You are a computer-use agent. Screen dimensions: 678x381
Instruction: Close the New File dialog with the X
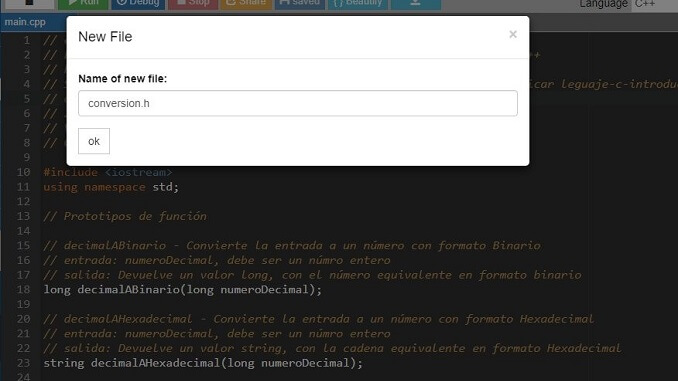513,34
